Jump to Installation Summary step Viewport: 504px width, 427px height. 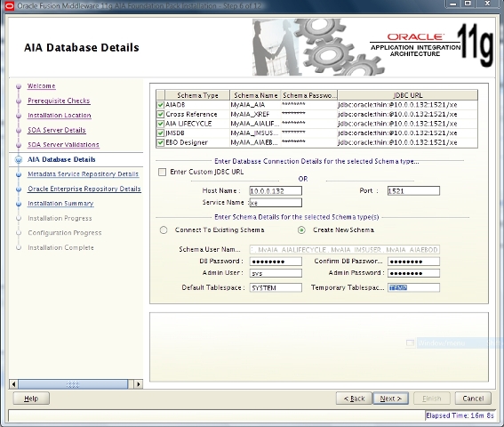coord(60,204)
